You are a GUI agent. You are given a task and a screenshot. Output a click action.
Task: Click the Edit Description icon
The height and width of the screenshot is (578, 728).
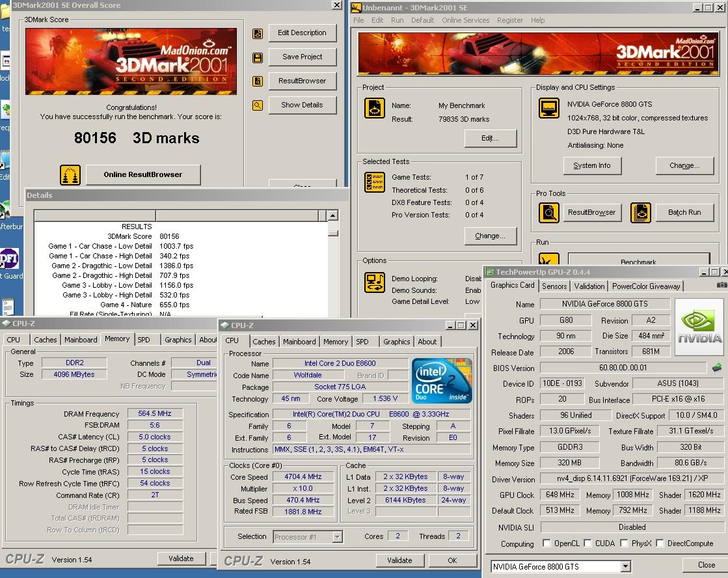[258, 33]
